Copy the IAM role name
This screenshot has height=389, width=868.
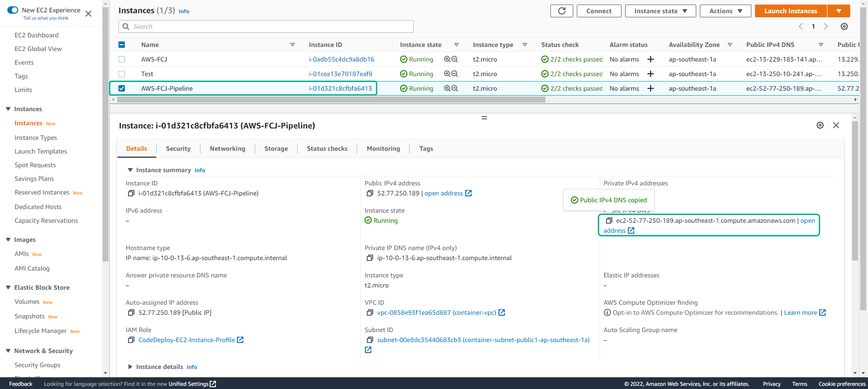pyautogui.click(x=131, y=340)
